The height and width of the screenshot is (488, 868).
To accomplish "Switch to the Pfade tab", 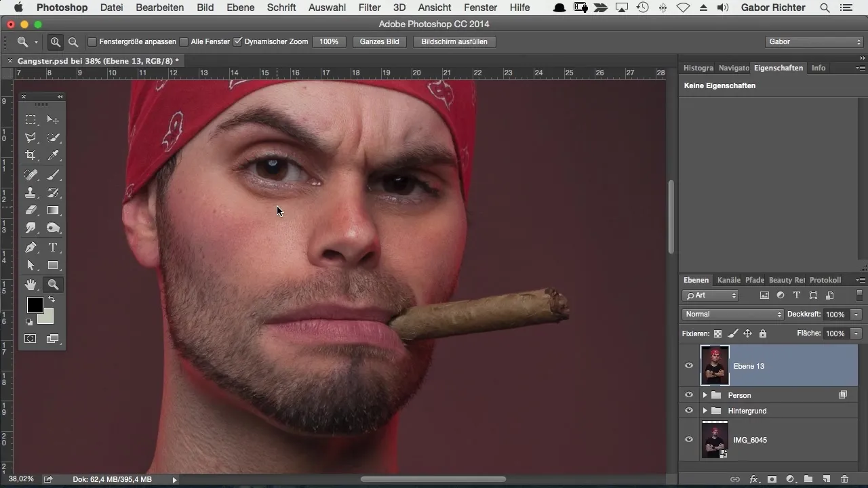I will 755,280.
